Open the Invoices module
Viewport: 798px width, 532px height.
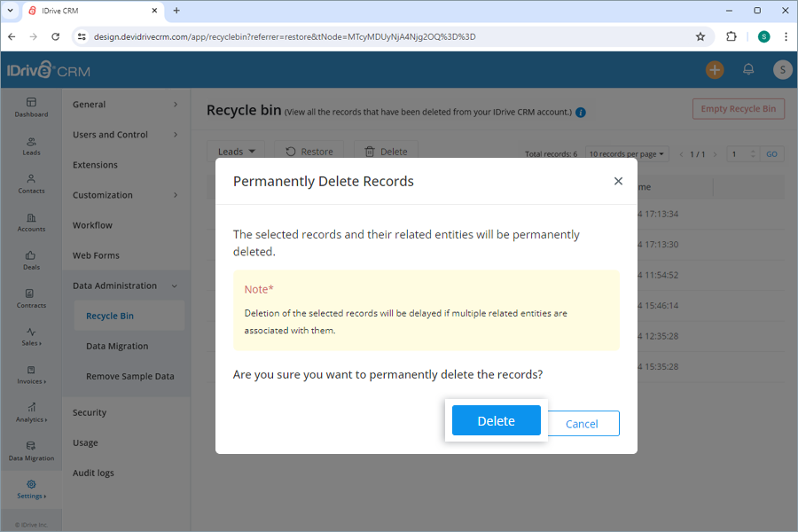tap(31, 375)
